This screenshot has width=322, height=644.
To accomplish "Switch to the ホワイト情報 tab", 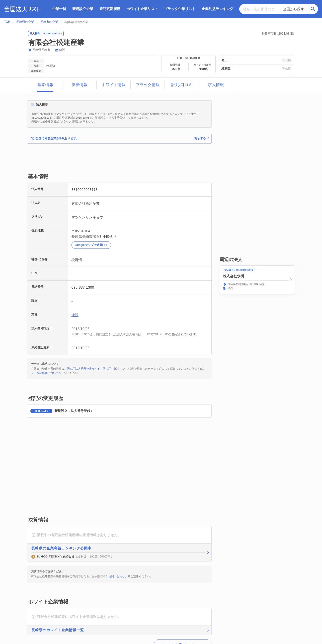I will coord(114,85).
